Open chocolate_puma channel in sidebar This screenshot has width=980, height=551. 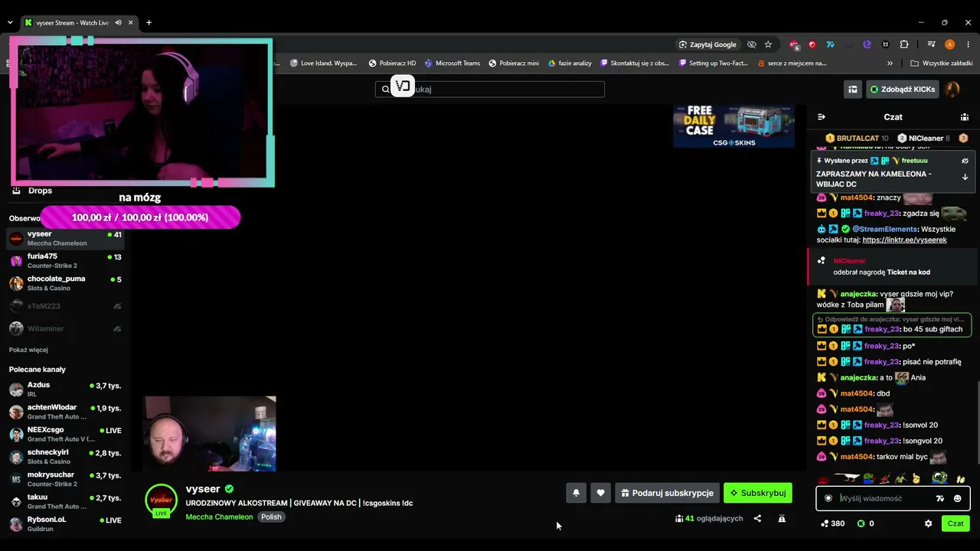coord(65,283)
